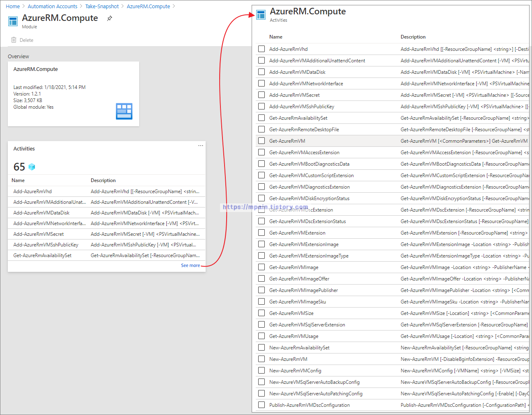
Task: Click AzureRM.Compute breadcrumb link
Action: click(x=148, y=6)
